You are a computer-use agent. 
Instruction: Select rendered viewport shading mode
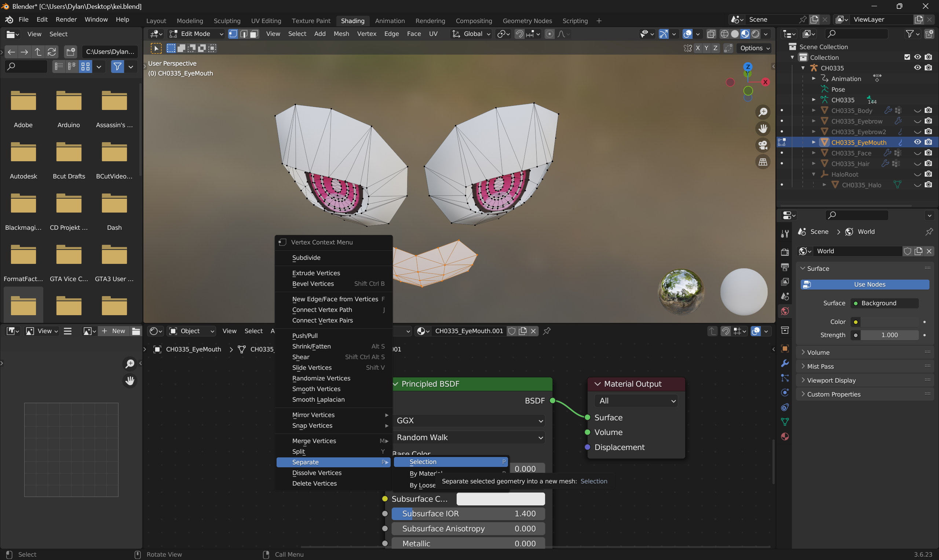pos(756,34)
